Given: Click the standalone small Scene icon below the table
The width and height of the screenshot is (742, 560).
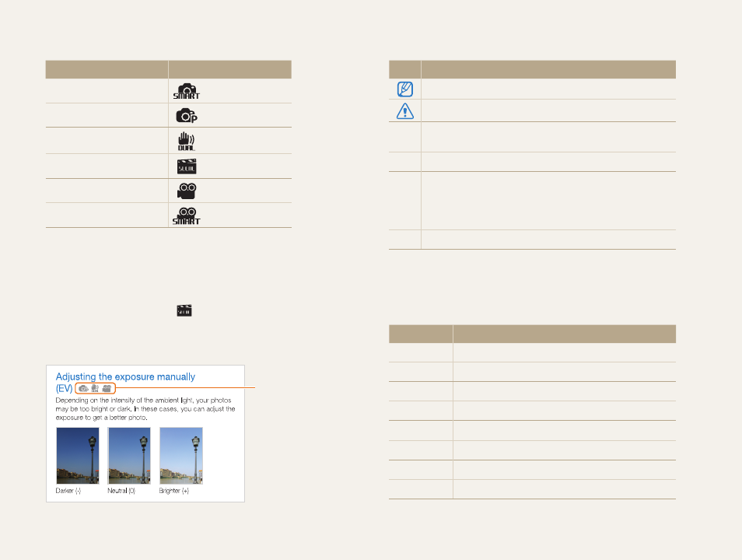Looking at the screenshot, I should click(184, 310).
